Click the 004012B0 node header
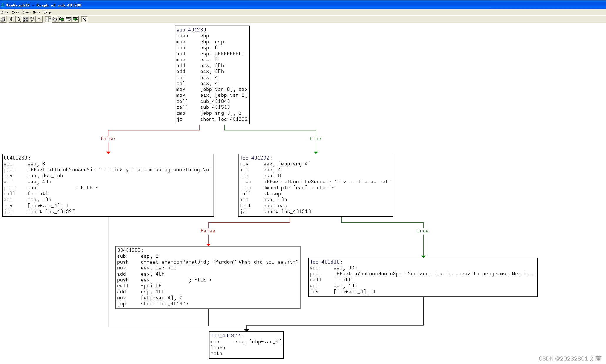This screenshot has height=364, width=606. (17, 158)
